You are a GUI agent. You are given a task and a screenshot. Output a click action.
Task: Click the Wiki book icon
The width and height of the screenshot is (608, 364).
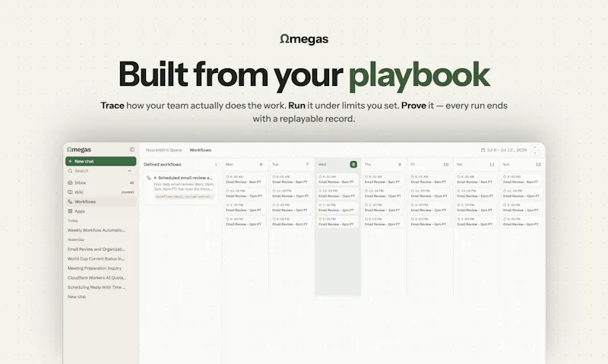[x=70, y=192]
